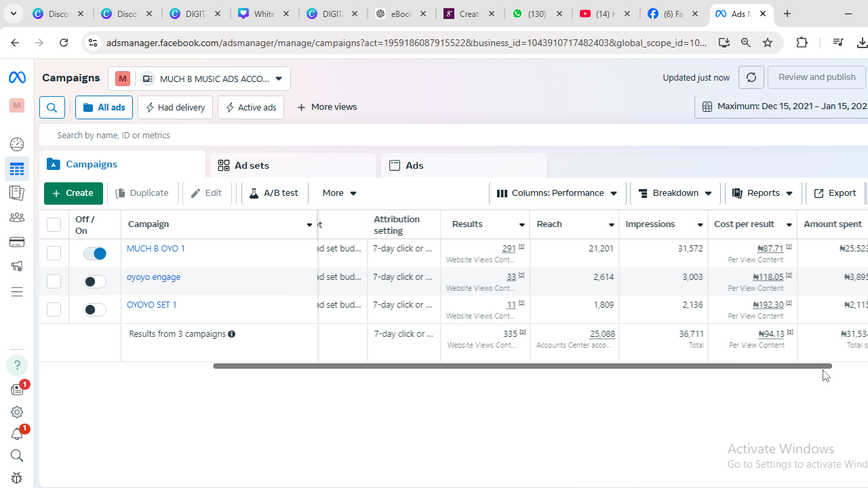The image size is (868, 488).
Task: Switch to the Ads tab
Action: [x=464, y=165]
